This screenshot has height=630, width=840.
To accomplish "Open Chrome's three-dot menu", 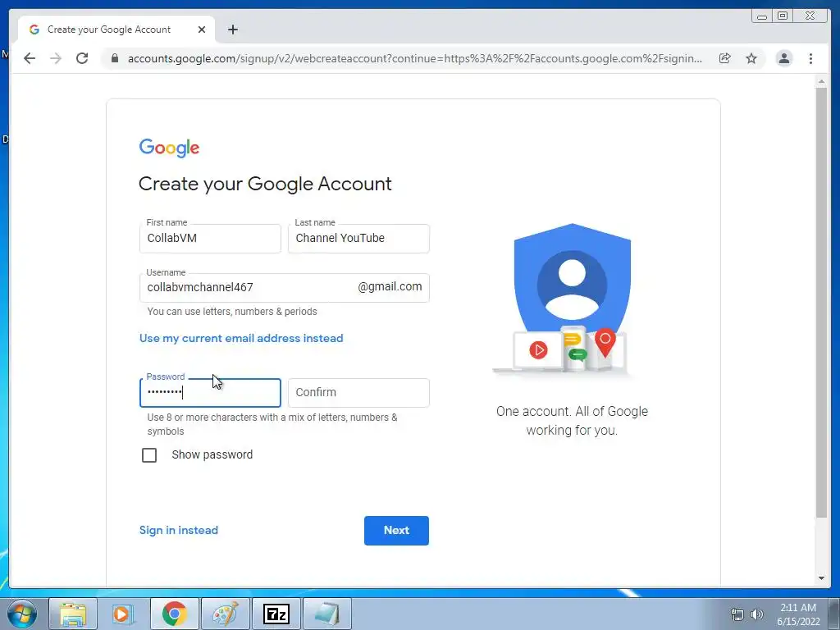I will click(x=810, y=58).
